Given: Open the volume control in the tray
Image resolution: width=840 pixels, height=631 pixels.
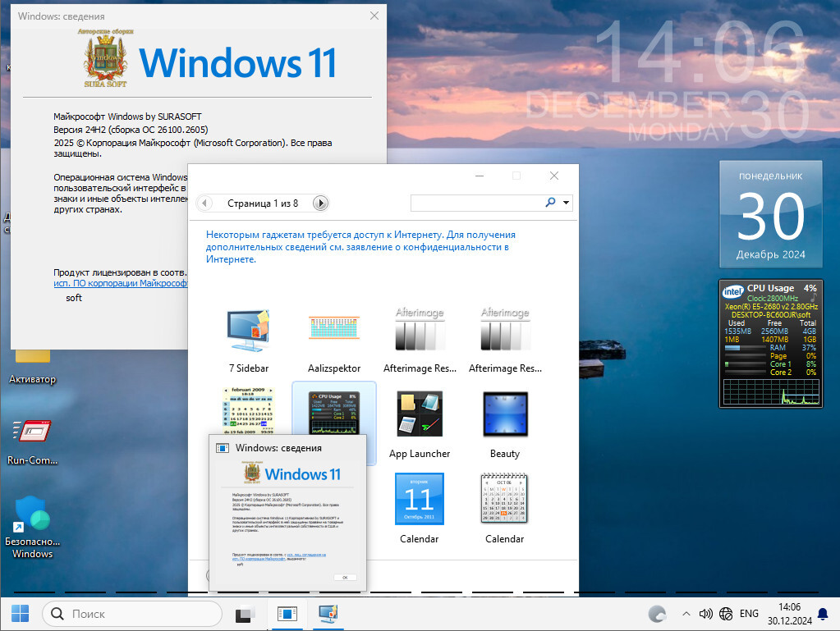Looking at the screenshot, I should pyautogui.click(x=706, y=614).
